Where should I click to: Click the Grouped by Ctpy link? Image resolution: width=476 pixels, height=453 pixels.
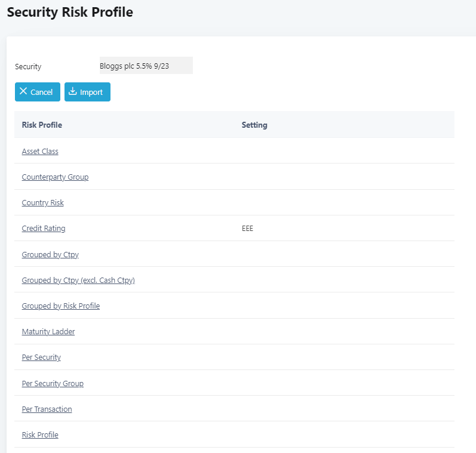[x=50, y=255]
